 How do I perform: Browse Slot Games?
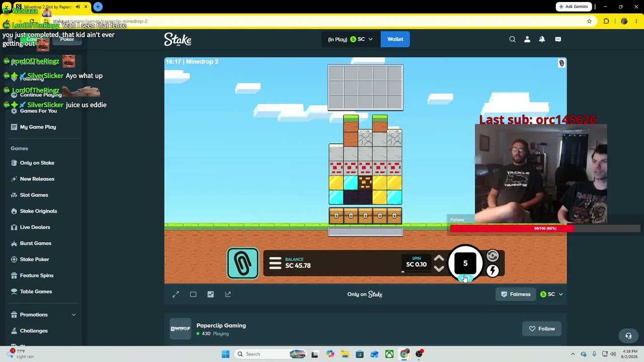click(x=34, y=195)
